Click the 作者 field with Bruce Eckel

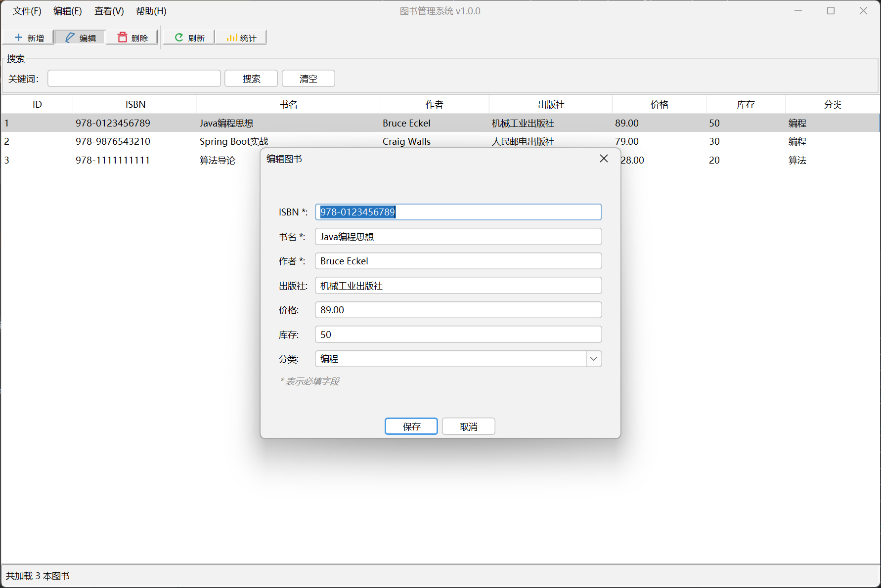click(458, 261)
